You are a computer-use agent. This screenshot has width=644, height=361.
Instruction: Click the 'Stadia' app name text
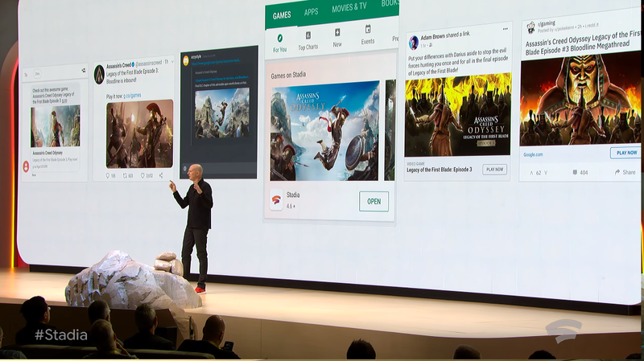[293, 195]
